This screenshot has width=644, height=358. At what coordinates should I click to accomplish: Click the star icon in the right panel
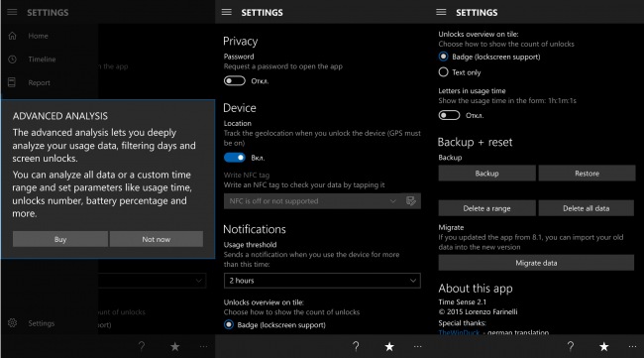[x=603, y=347]
